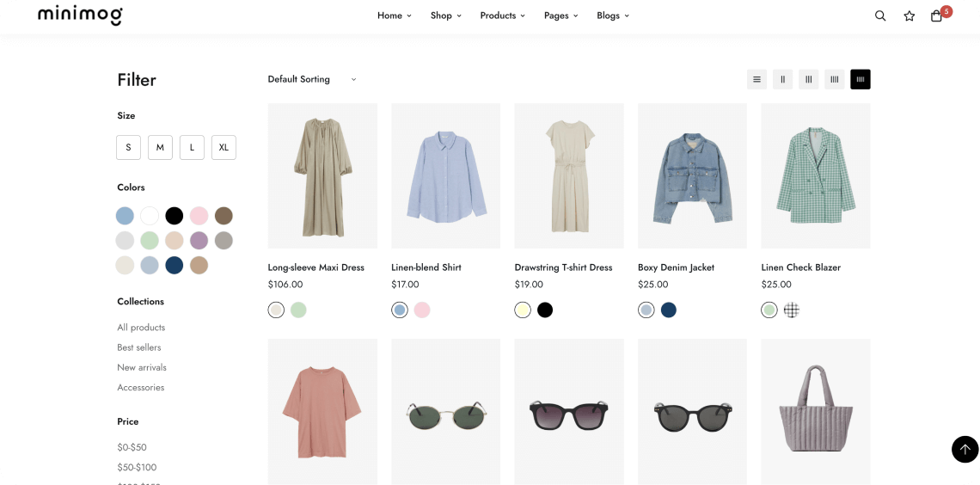This screenshot has height=485, width=980.
Task: Open the Products menu
Action: (503, 15)
